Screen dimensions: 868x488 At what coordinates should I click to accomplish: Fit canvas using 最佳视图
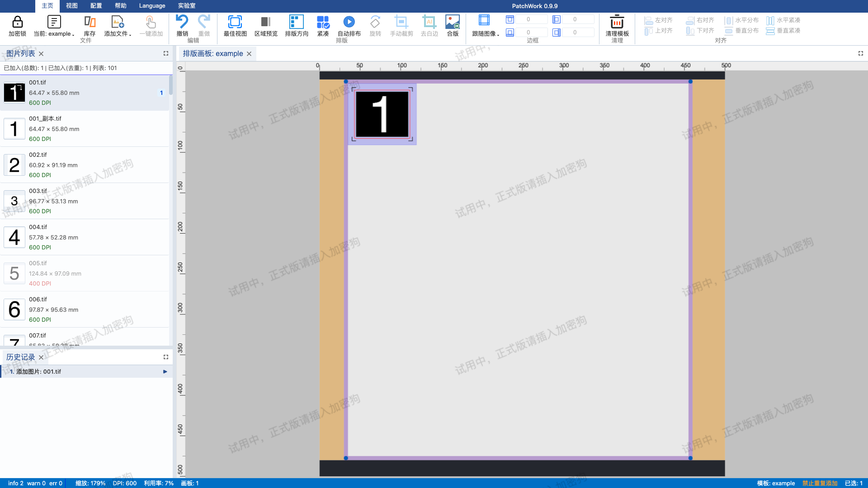click(235, 26)
